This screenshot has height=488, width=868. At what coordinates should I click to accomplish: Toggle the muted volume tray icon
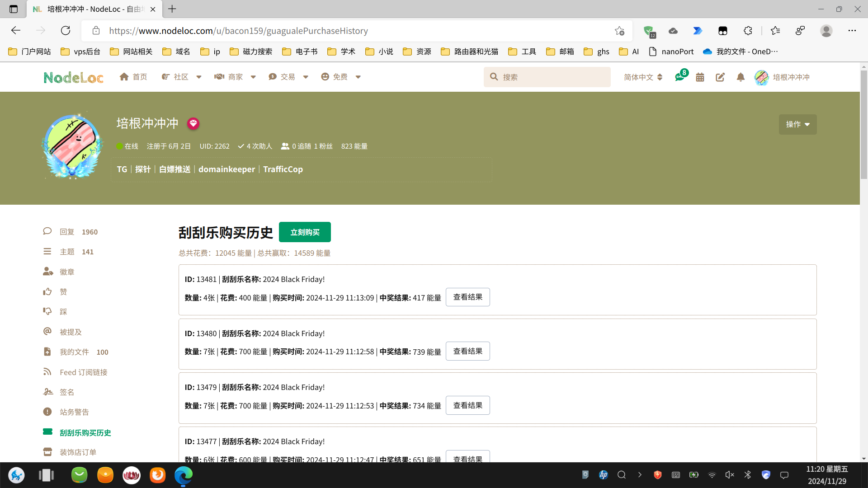730,475
